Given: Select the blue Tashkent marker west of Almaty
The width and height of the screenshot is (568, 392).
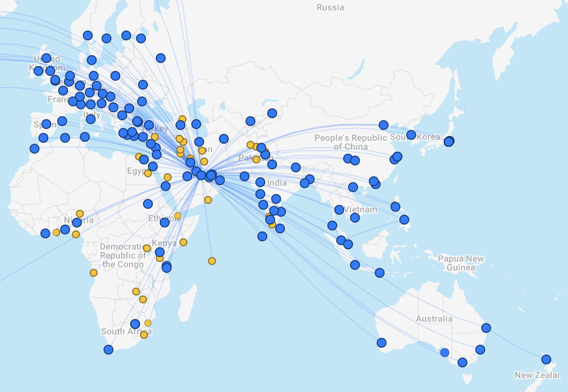Looking at the screenshot, I should [x=250, y=121].
